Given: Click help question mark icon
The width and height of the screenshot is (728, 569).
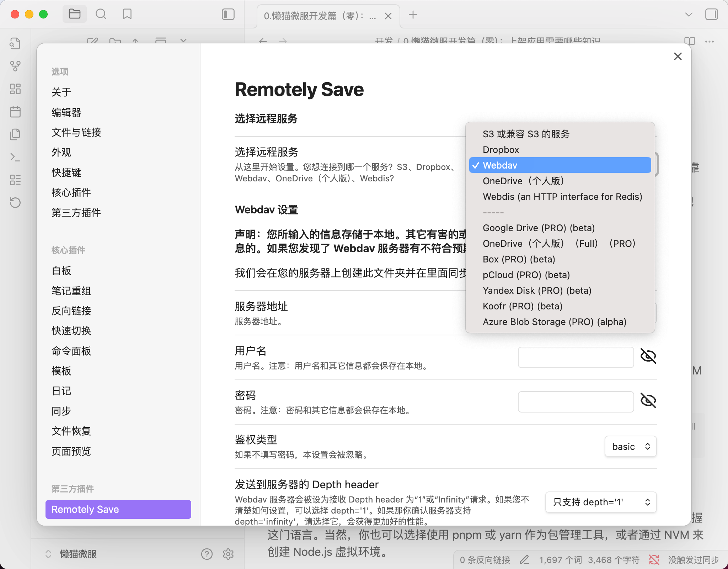Looking at the screenshot, I should point(207,554).
